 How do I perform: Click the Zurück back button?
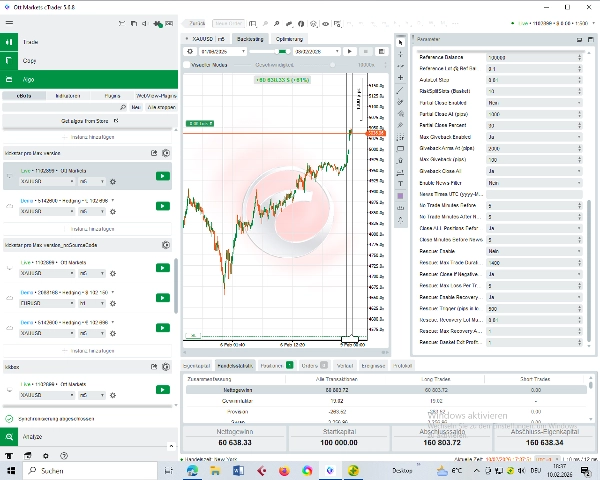pos(196,23)
